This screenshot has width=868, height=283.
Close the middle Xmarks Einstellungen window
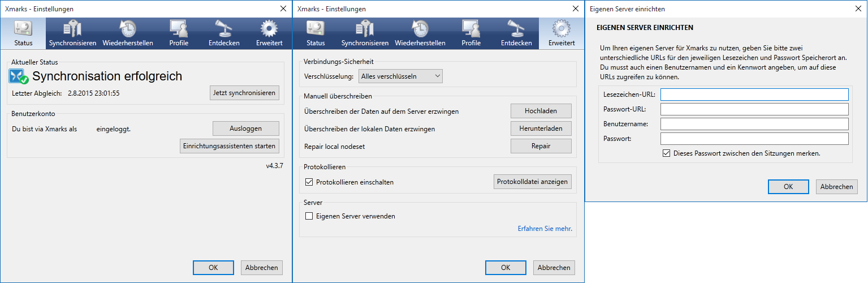pyautogui.click(x=575, y=8)
